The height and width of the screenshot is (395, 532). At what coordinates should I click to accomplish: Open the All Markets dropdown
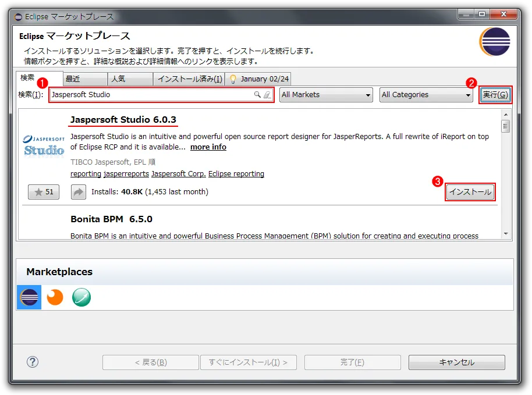326,95
